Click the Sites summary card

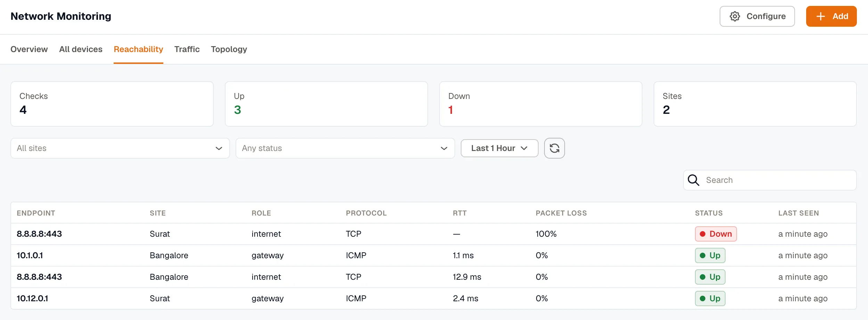click(755, 104)
